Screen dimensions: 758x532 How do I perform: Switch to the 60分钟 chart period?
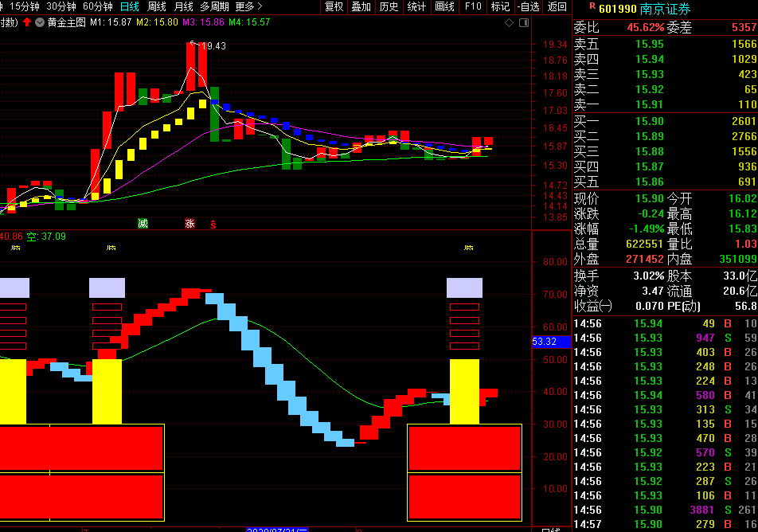click(x=98, y=6)
